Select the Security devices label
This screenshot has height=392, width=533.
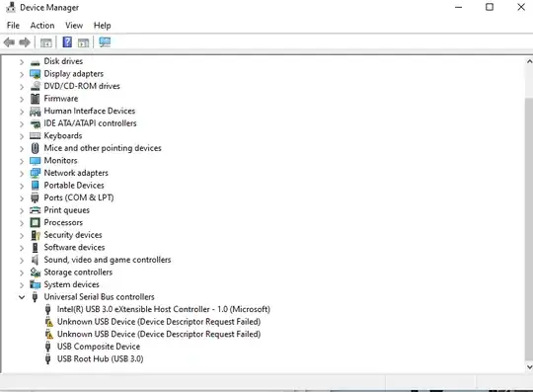pos(73,235)
